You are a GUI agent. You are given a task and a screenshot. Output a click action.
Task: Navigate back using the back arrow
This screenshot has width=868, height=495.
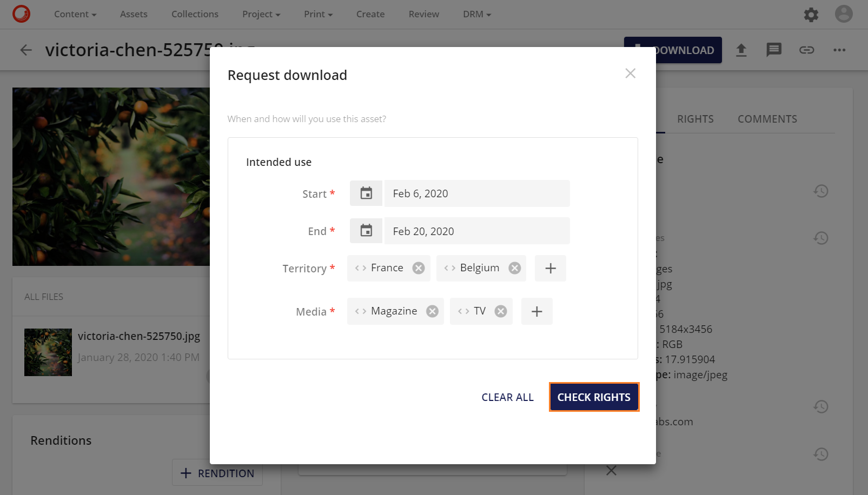click(x=25, y=50)
